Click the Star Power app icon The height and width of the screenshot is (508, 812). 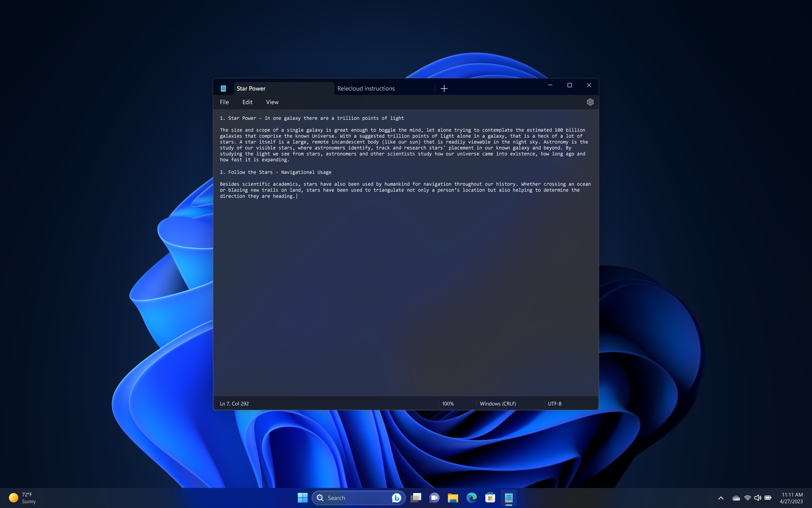223,88
